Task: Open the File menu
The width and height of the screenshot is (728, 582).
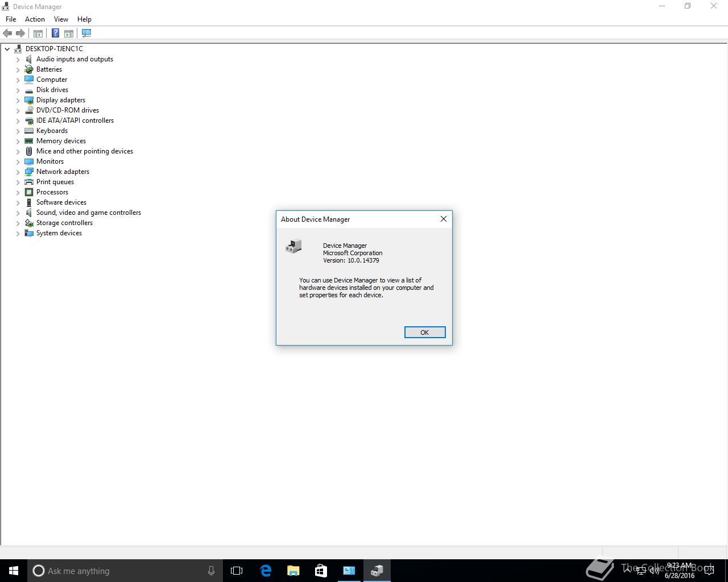Action: [x=11, y=19]
